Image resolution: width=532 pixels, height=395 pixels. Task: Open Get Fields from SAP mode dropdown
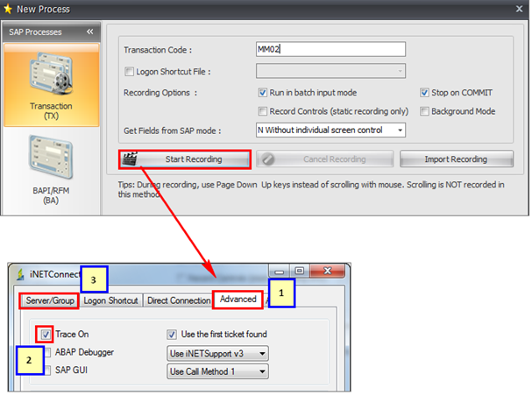330,130
